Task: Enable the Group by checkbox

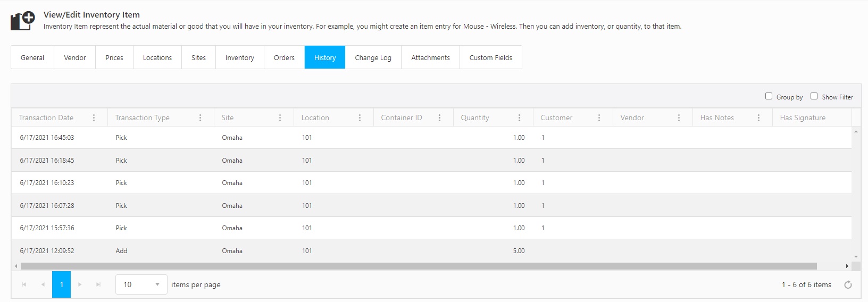Action: (769, 96)
